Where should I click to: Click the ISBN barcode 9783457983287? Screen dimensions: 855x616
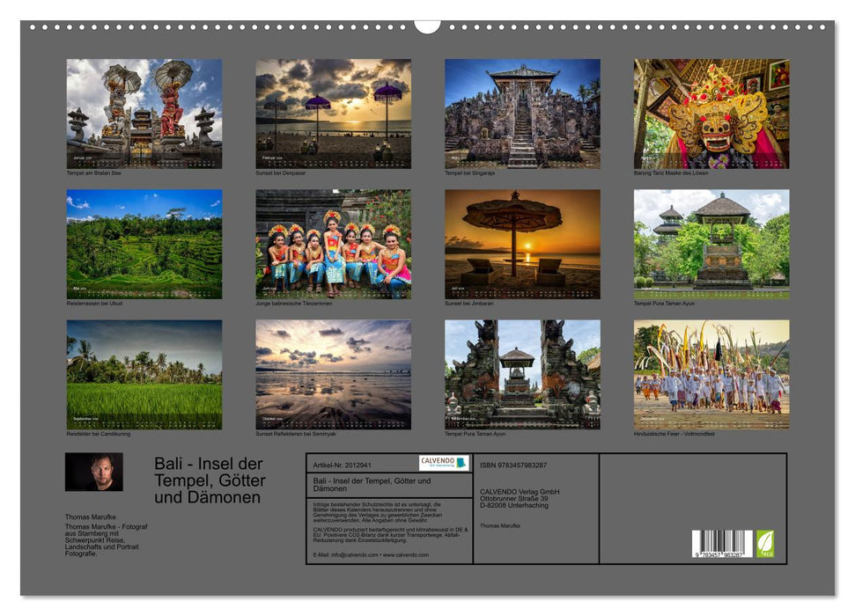(721, 543)
